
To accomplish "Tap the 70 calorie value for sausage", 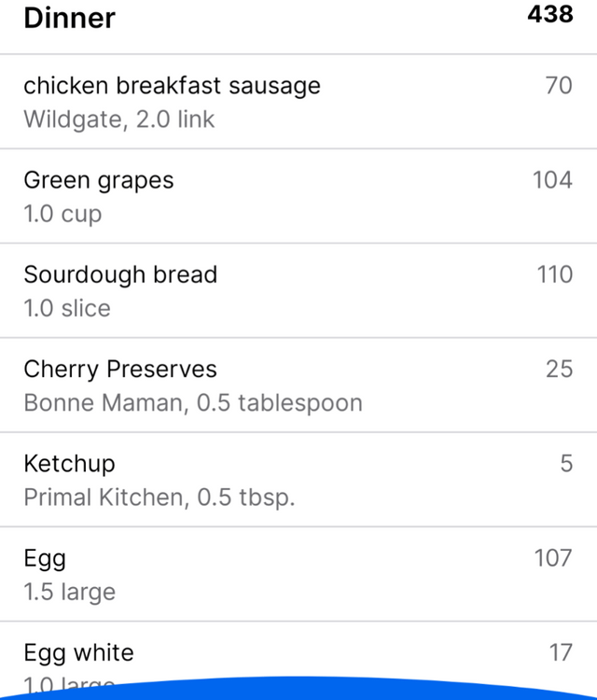I will click(x=559, y=85).
